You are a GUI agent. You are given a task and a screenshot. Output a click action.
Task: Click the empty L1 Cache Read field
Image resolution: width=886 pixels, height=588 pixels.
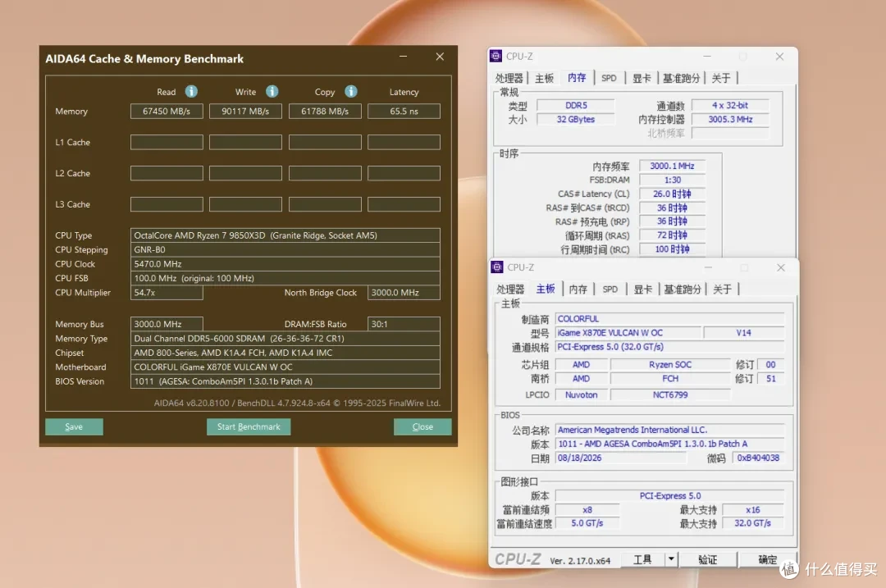coord(167,143)
